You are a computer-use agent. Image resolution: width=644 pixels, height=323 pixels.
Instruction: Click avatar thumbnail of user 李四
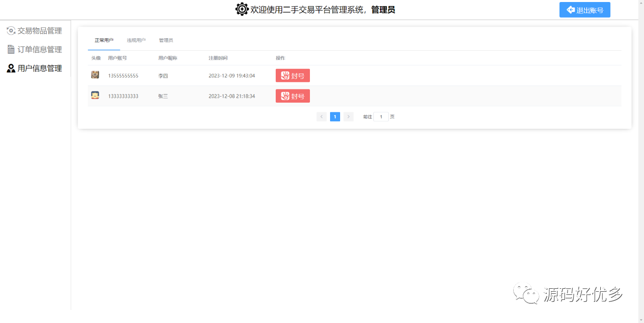point(95,75)
